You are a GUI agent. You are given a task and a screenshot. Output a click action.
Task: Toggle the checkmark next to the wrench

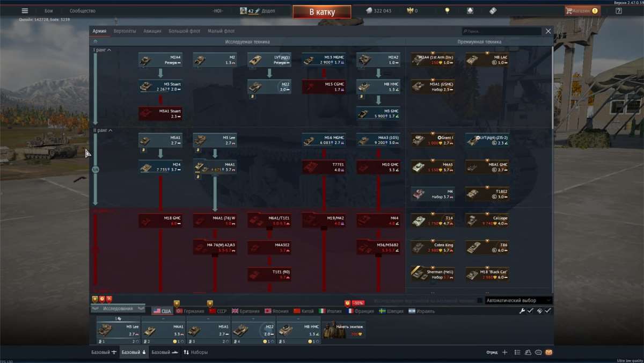(530, 310)
